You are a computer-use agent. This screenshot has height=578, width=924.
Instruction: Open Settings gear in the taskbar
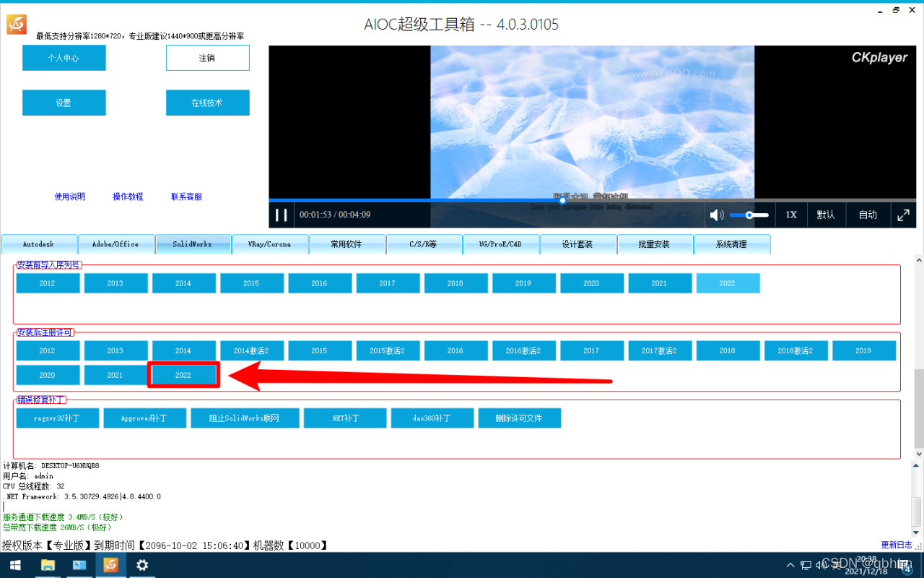click(x=142, y=565)
